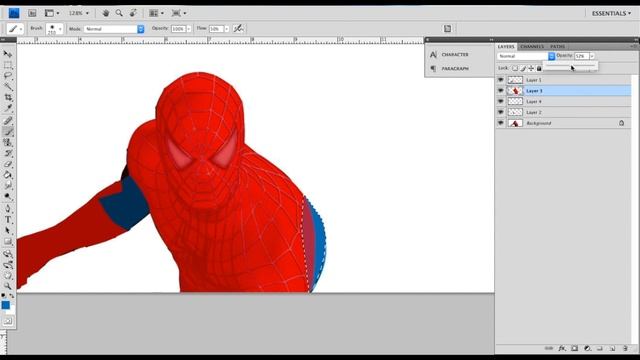Hide Layer 4 visibility eye
Screen dimensions: 640x360
(500, 101)
